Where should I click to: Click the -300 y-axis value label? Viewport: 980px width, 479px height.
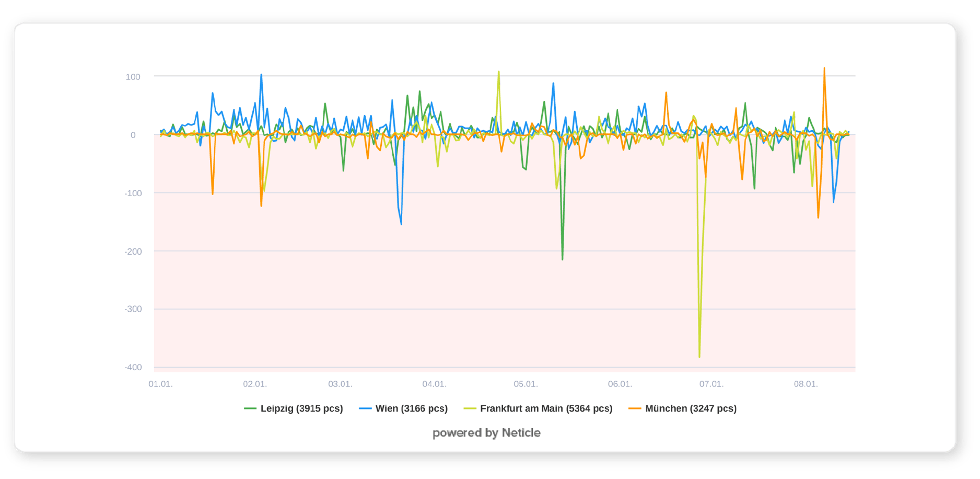click(x=133, y=309)
